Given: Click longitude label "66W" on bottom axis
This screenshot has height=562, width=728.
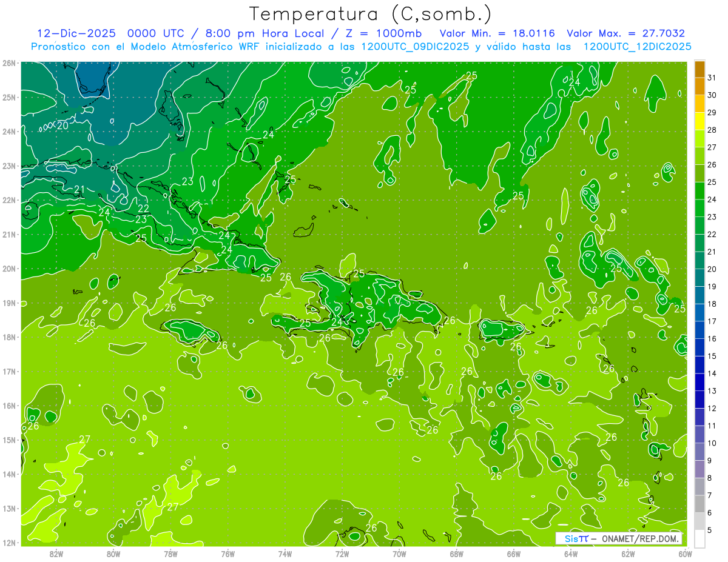Looking at the screenshot, I should [514, 553].
